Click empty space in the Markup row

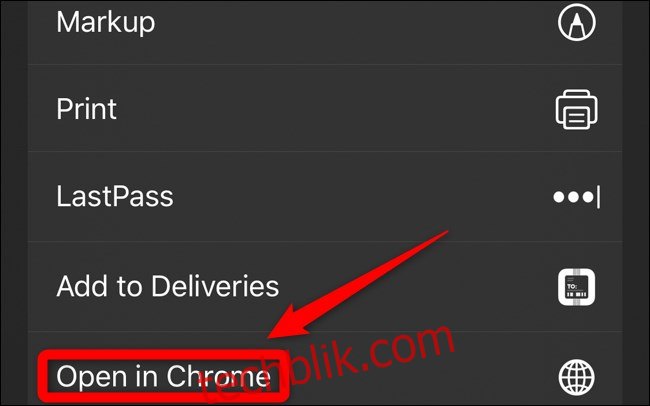352,23
